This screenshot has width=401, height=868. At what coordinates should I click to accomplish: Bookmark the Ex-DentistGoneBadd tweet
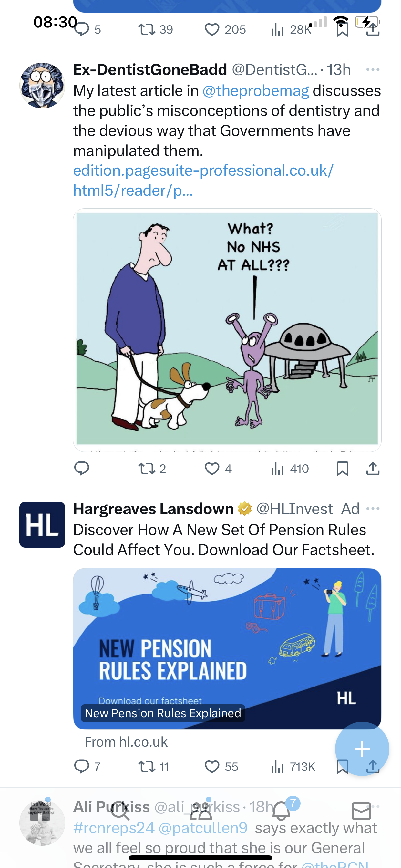pyautogui.click(x=342, y=468)
